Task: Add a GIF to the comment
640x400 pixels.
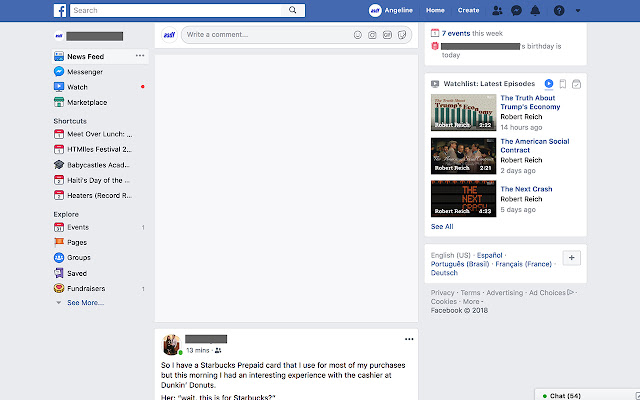Action: pos(387,35)
